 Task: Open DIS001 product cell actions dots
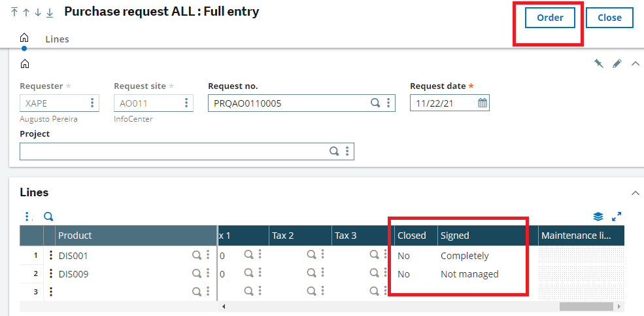[x=208, y=255]
